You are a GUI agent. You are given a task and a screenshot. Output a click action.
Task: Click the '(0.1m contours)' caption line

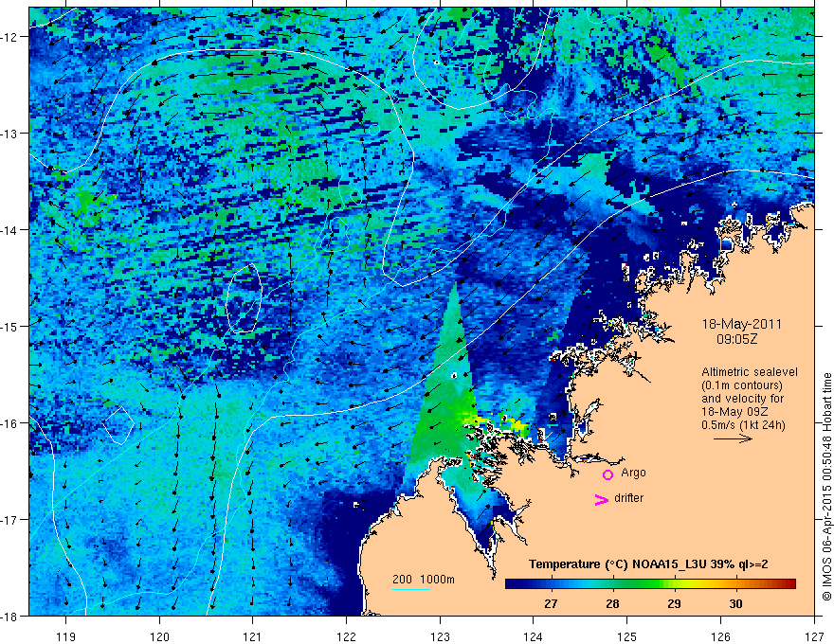(x=742, y=385)
